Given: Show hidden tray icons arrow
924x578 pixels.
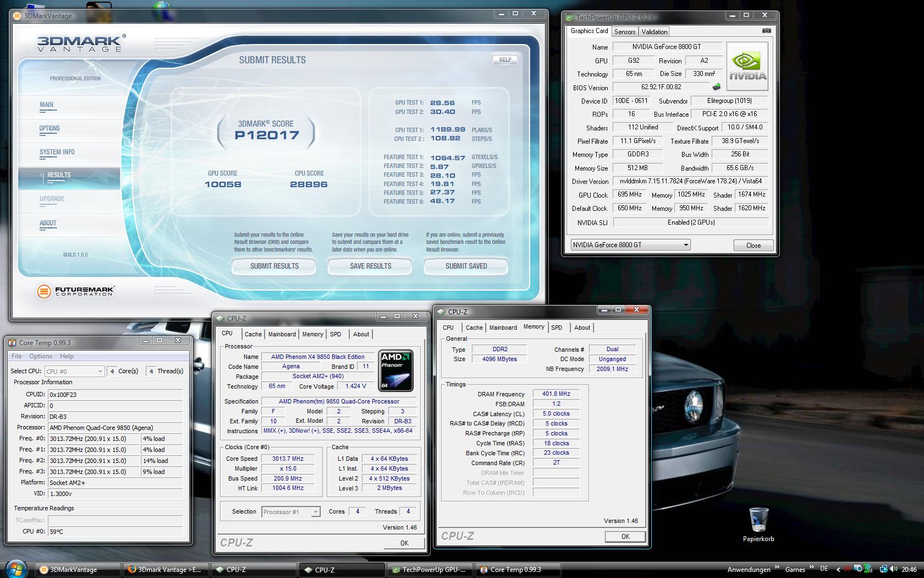Looking at the screenshot, I should click(x=838, y=570).
